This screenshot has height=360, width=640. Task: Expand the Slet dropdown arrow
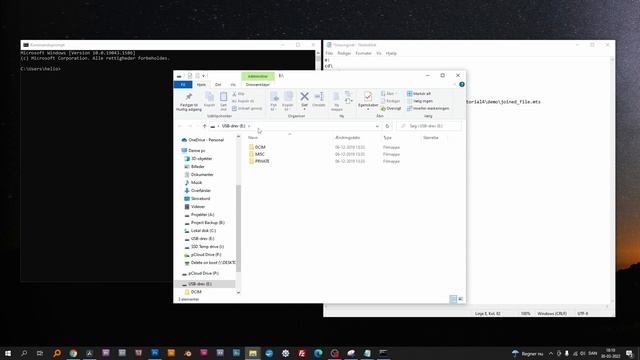304,109
